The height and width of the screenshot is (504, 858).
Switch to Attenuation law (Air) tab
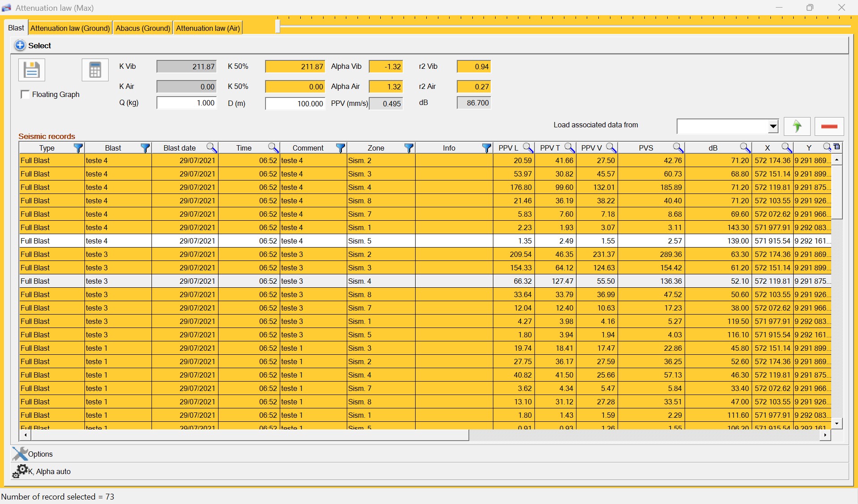click(x=208, y=28)
